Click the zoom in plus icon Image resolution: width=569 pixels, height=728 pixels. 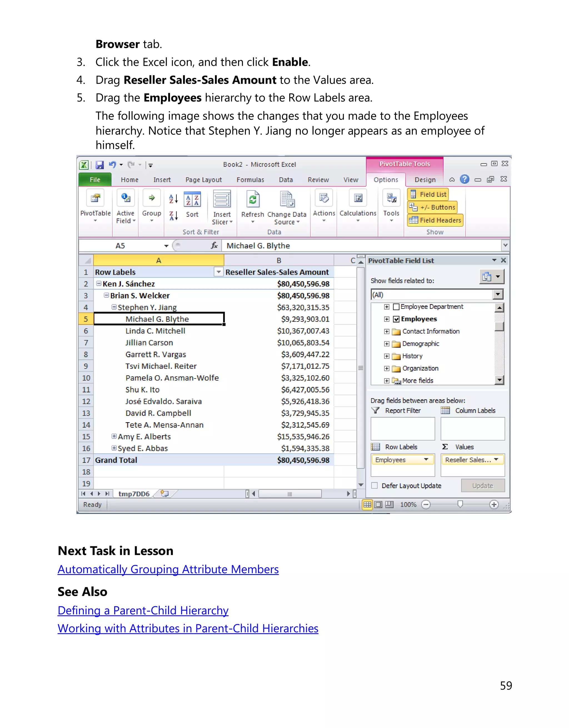tap(494, 505)
